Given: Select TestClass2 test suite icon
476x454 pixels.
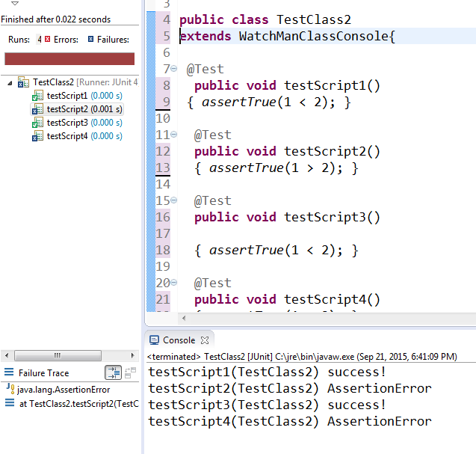Looking at the screenshot, I should coord(23,82).
